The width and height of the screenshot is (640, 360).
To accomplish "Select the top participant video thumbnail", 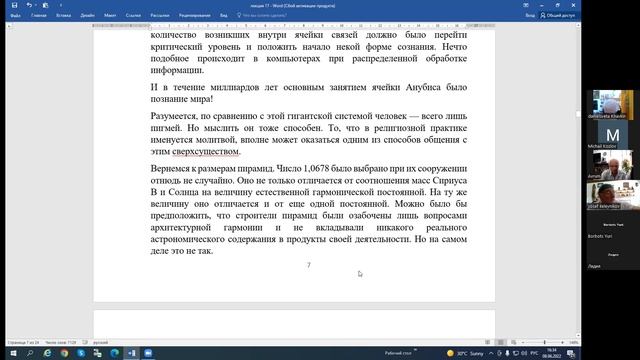I will point(613,105).
